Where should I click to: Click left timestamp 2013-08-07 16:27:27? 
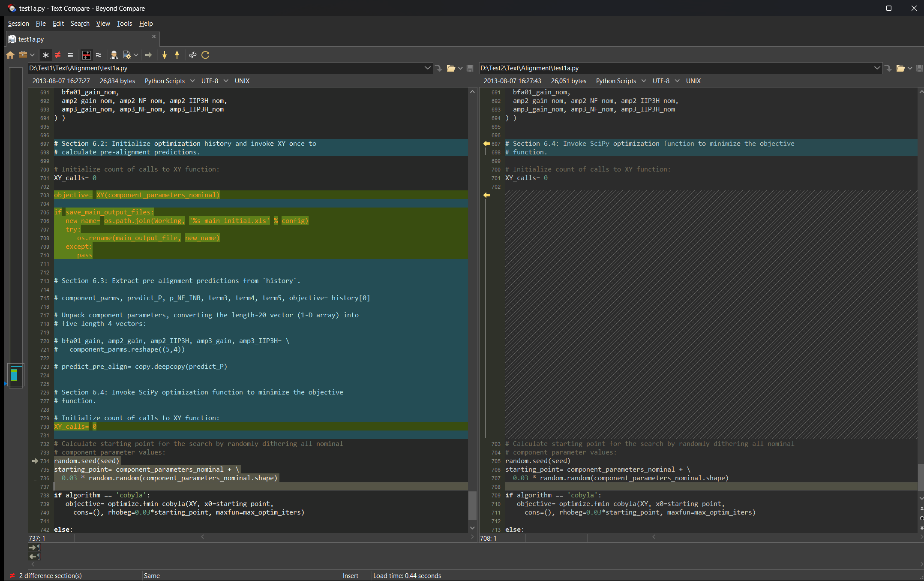pyautogui.click(x=61, y=81)
